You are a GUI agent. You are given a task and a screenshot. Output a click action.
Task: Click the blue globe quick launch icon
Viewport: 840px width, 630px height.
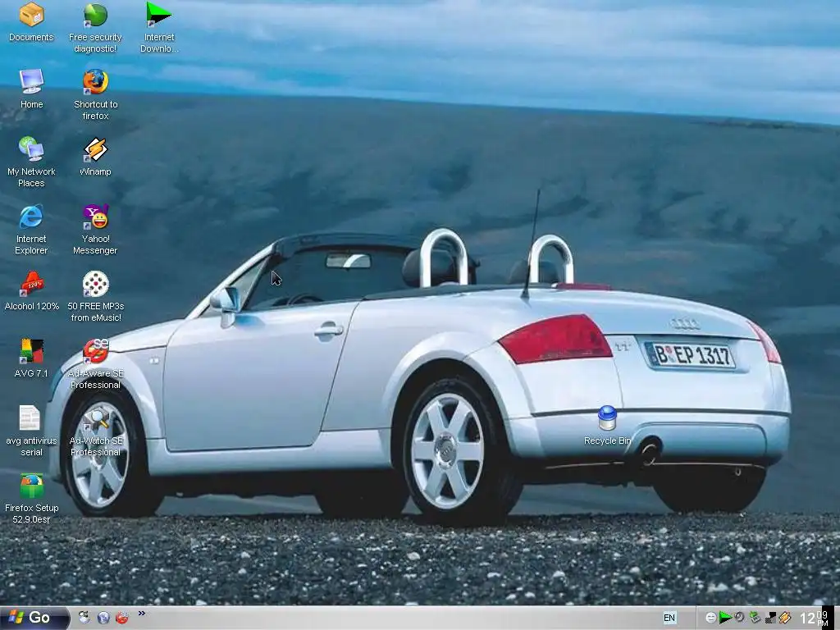(103, 618)
